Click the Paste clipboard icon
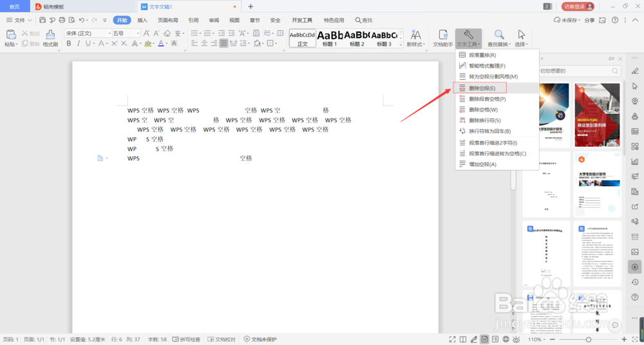The image size is (644, 345). [x=11, y=35]
